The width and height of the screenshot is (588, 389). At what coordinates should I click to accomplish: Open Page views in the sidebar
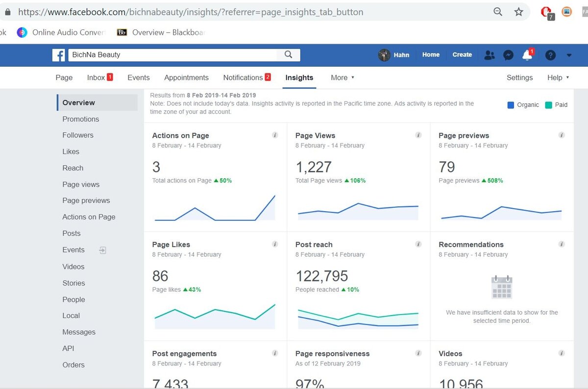[81, 184]
